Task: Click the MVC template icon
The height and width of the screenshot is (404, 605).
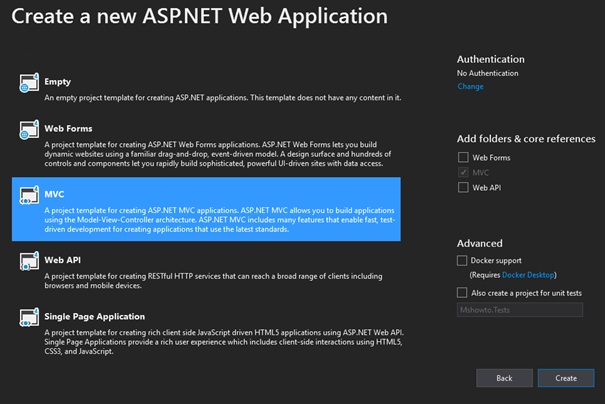Action: [29, 198]
